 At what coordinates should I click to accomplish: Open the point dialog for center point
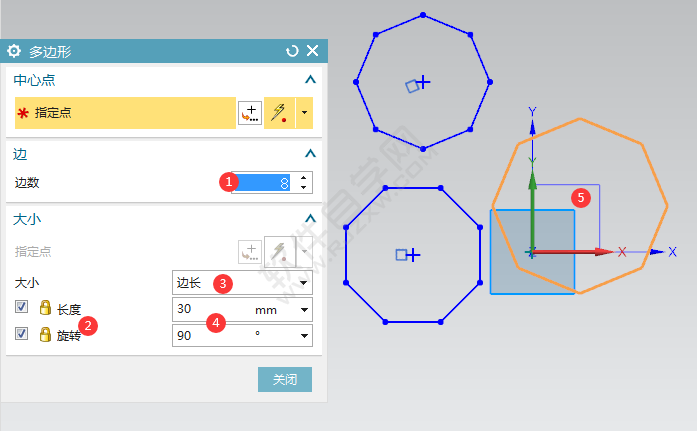pyautogui.click(x=250, y=113)
